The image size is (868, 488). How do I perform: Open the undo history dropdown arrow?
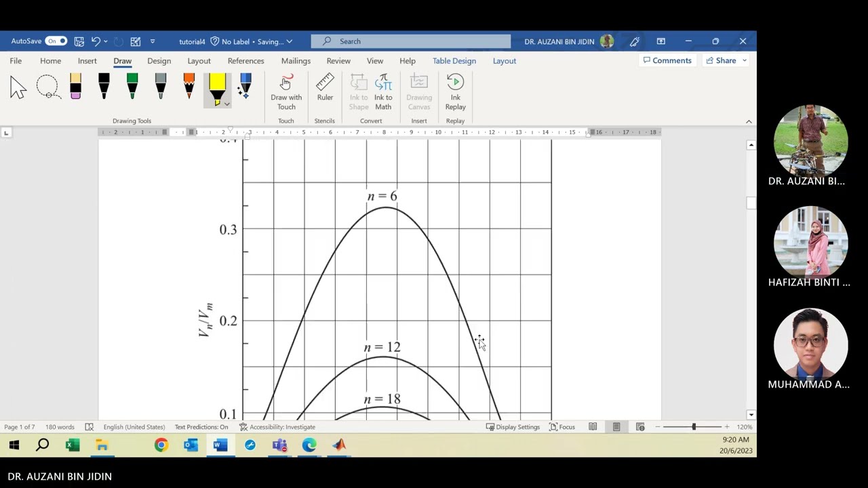[106, 41]
